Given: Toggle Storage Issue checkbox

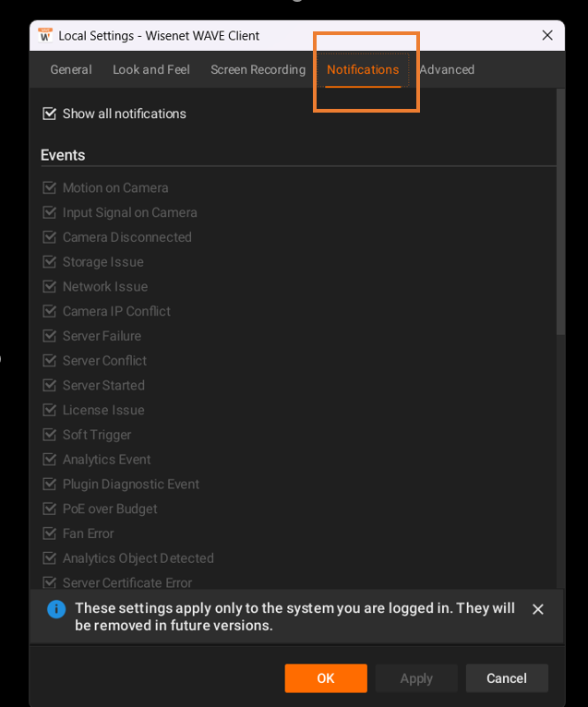Looking at the screenshot, I should pos(50,262).
